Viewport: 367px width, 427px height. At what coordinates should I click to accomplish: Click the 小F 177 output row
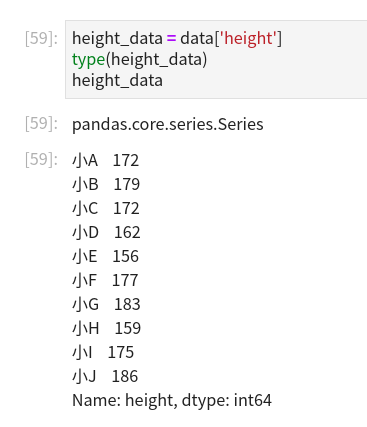(x=105, y=280)
